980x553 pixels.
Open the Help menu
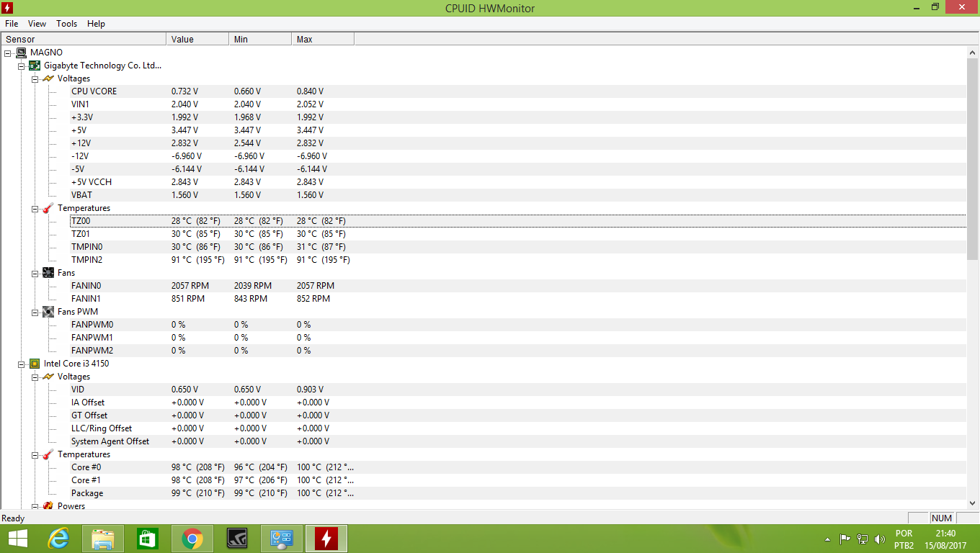(x=97, y=24)
